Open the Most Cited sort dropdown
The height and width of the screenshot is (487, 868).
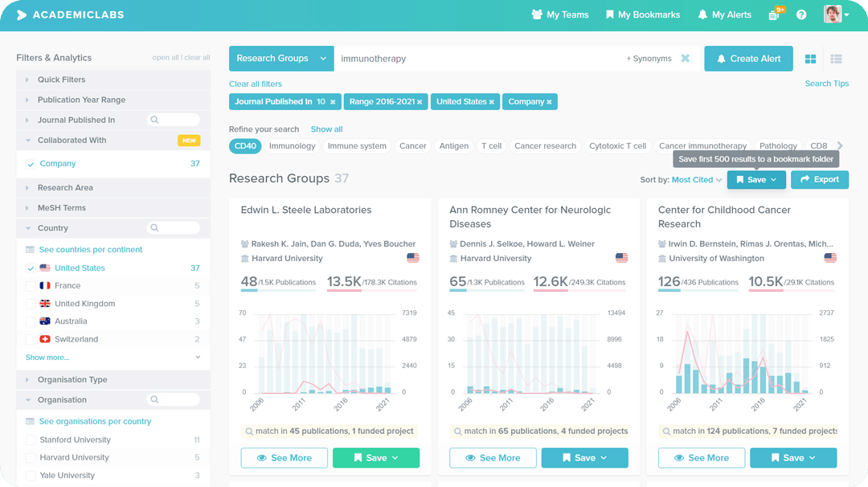pyautogui.click(x=692, y=180)
